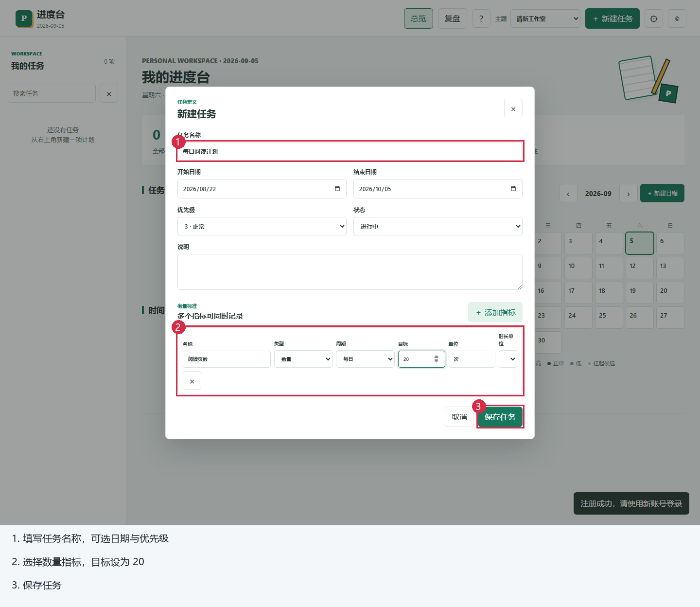Click the 开始日期 field showing 2026/08/22
The height and width of the screenshot is (607, 700).
pos(262,189)
